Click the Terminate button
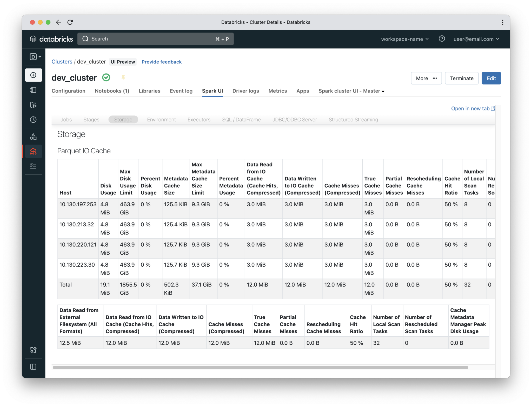This screenshot has height=407, width=532. click(462, 78)
